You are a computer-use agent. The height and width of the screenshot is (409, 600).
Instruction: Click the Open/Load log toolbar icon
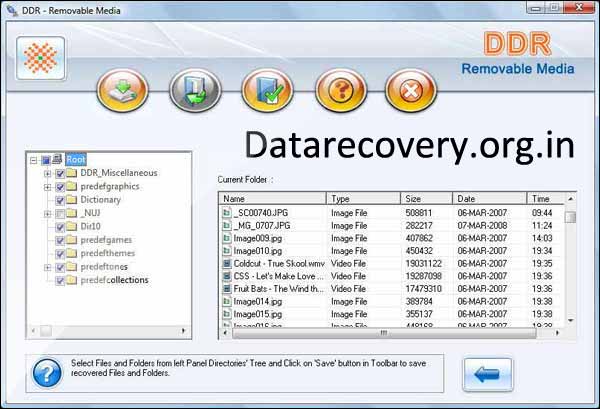tap(195, 91)
